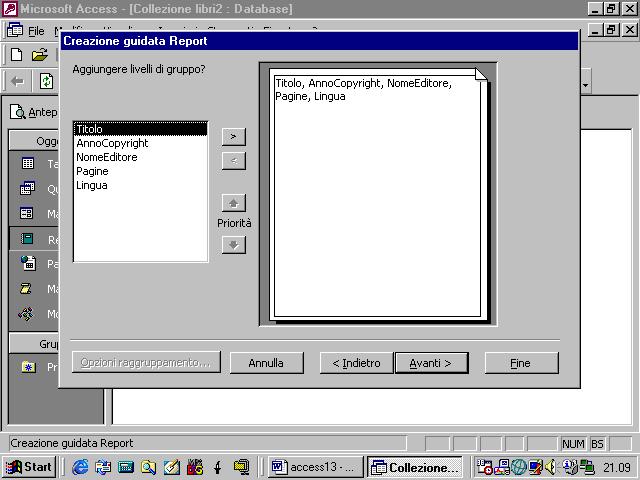Click the refresh toolbar icon
The image size is (640, 480).
click(x=47, y=81)
